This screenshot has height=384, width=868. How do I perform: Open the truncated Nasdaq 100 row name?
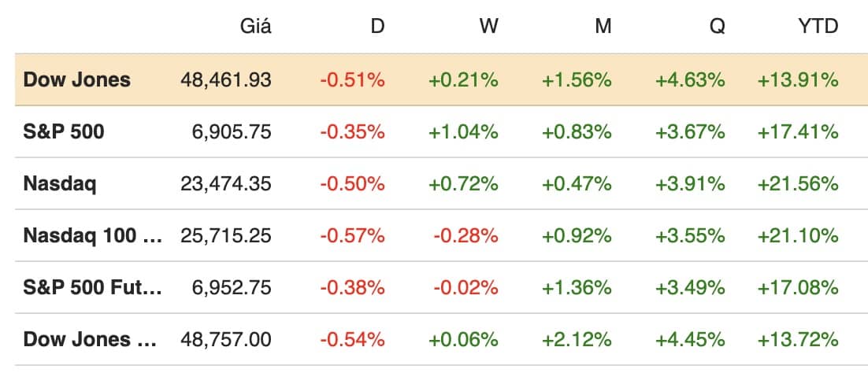[x=92, y=235]
